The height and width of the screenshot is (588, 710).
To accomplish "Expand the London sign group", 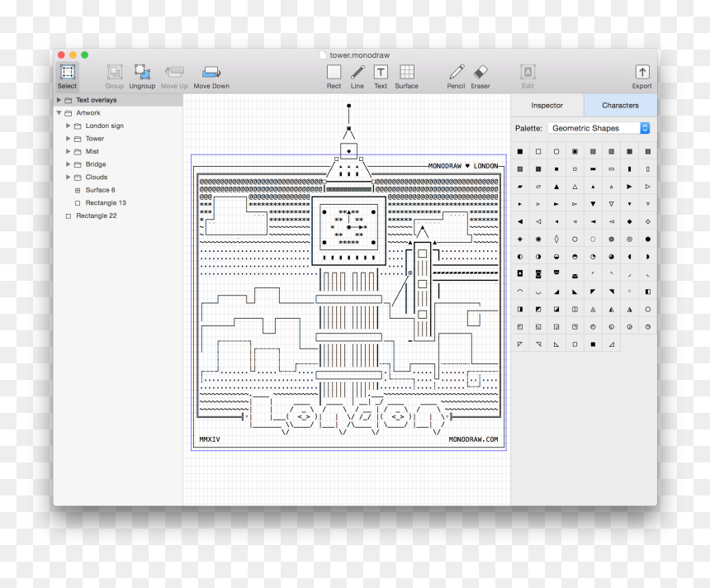I will tap(68, 126).
